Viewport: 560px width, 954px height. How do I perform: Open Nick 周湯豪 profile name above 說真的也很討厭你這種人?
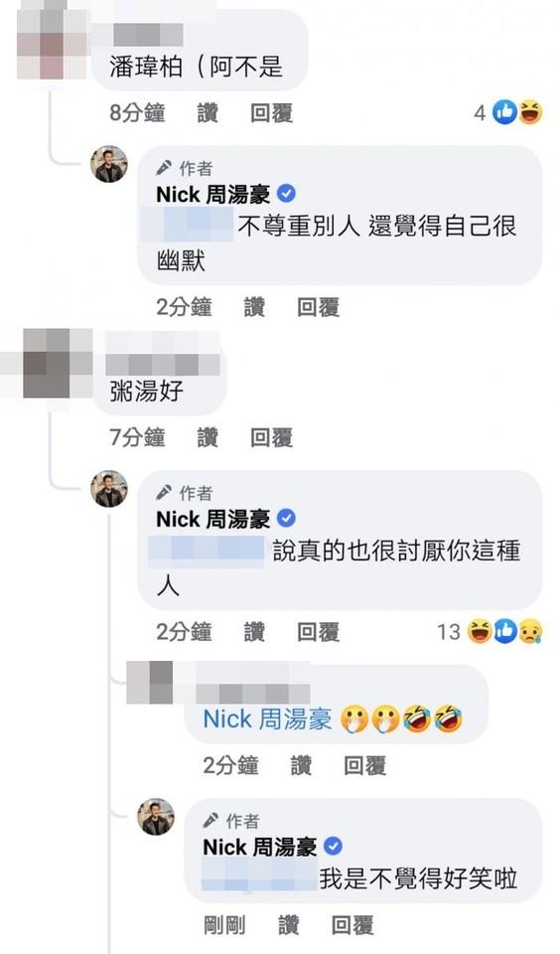coord(213,519)
